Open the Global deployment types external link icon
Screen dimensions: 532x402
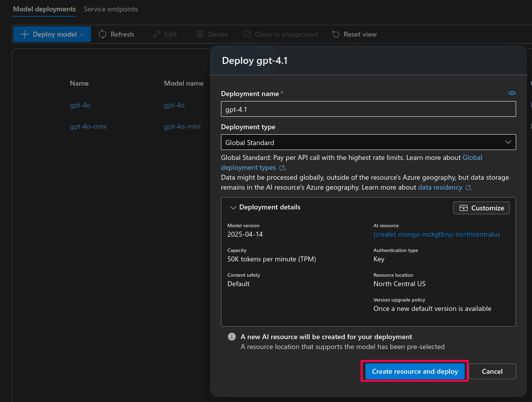point(282,167)
